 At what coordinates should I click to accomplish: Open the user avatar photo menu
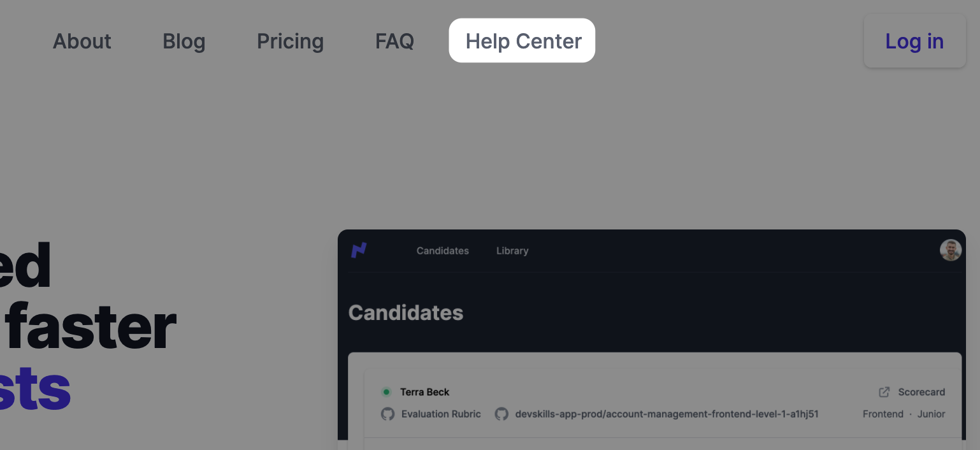(950, 250)
